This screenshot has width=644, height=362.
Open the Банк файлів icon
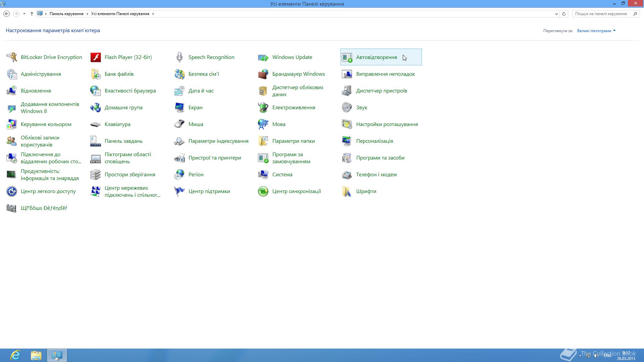96,74
